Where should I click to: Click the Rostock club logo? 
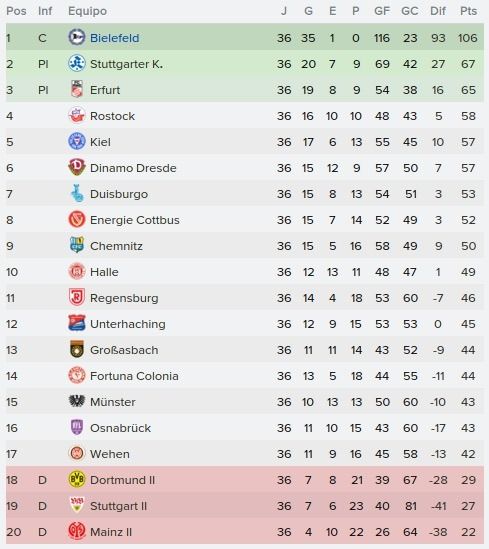(77, 116)
